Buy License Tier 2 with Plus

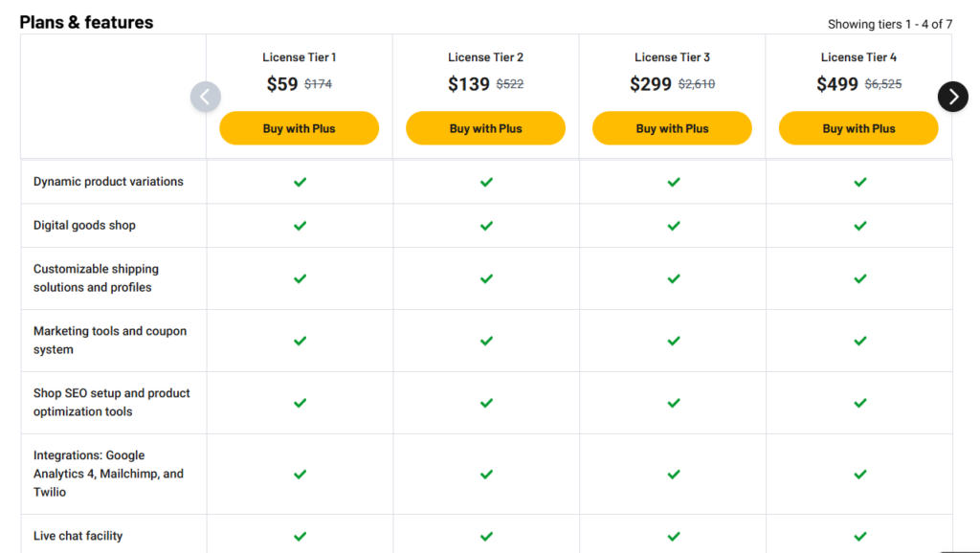point(485,128)
